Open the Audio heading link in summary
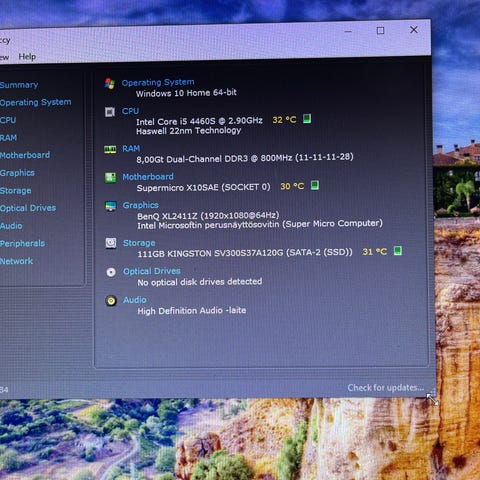The width and height of the screenshot is (480, 480). point(135,300)
